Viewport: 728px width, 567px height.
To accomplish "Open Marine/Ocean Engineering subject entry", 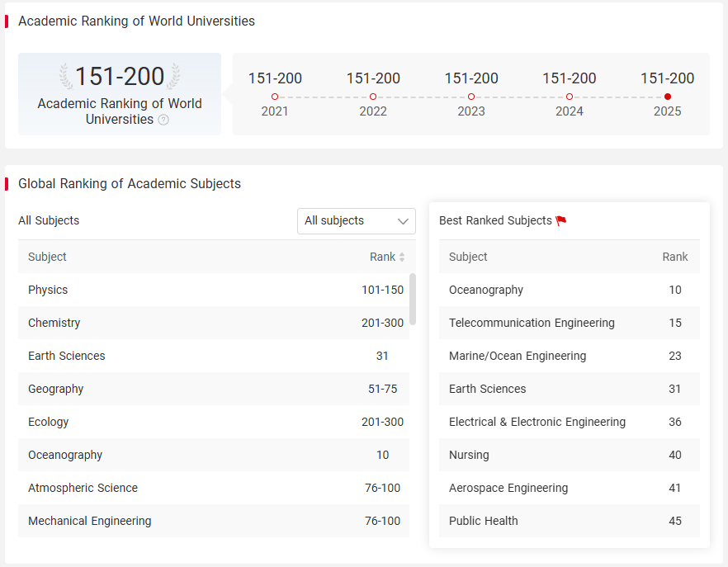I will pyautogui.click(x=570, y=356).
